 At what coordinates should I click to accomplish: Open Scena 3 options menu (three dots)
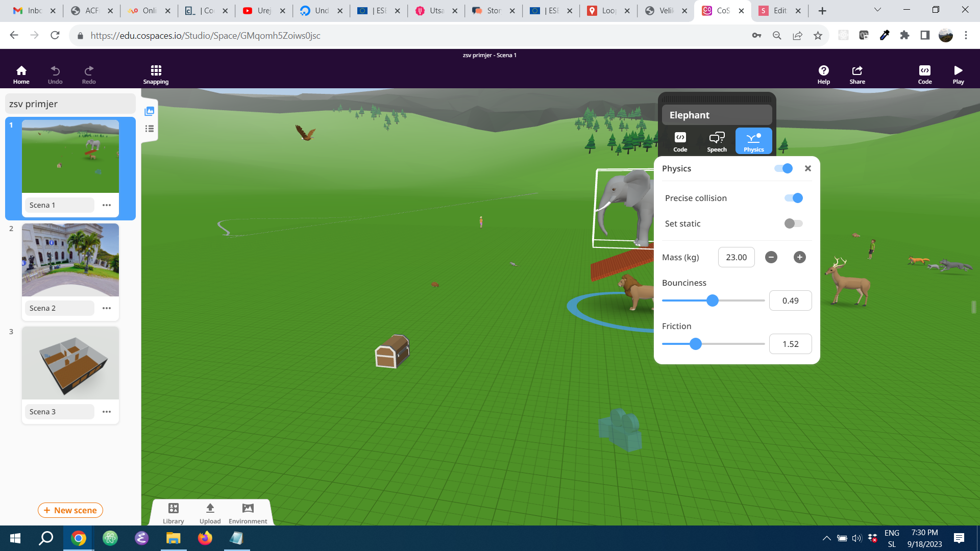[x=107, y=412]
